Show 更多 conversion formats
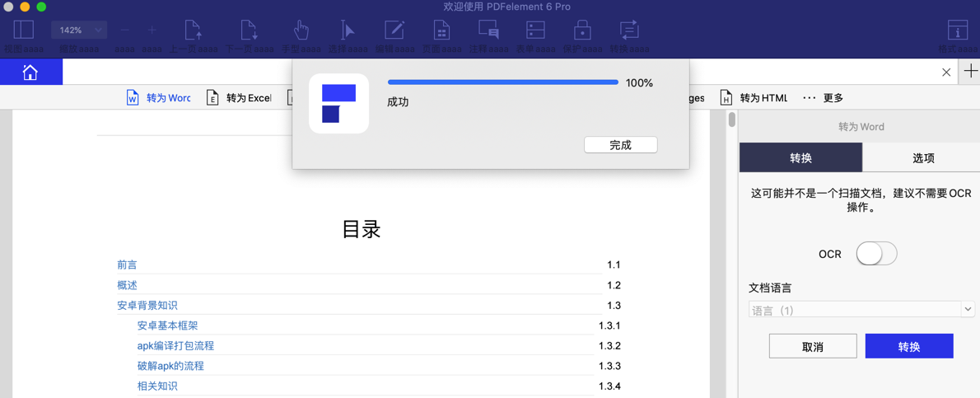 (823, 98)
